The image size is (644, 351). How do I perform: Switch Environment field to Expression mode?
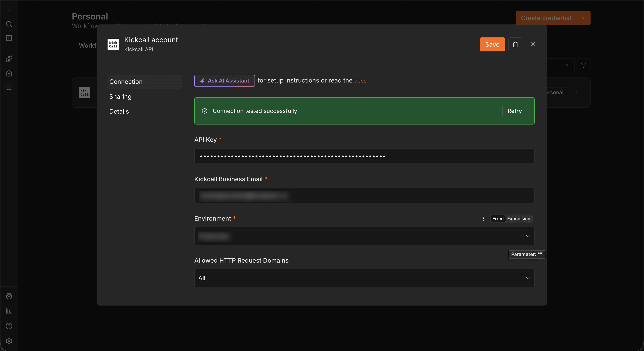518,219
